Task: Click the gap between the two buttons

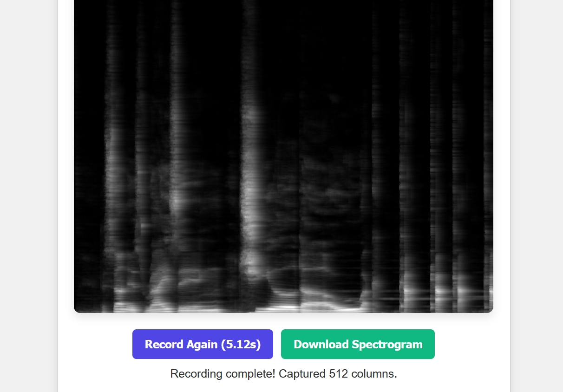Action: (x=277, y=344)
